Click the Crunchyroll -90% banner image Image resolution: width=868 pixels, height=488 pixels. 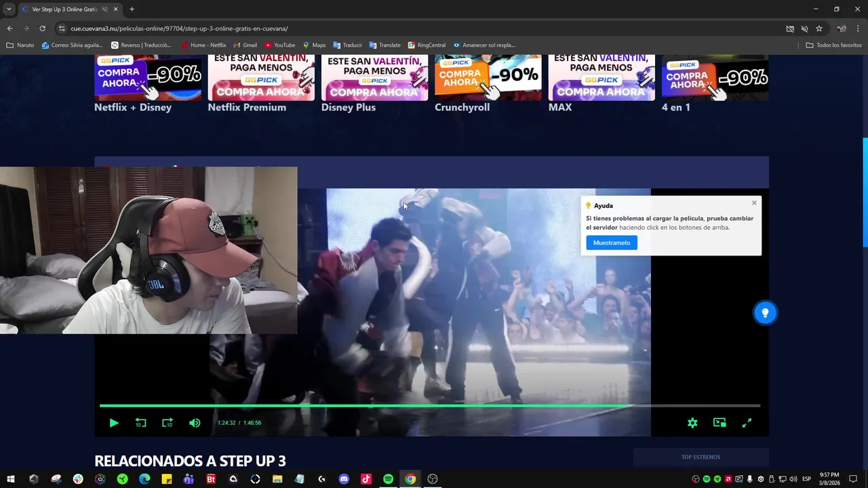[488, 77]
